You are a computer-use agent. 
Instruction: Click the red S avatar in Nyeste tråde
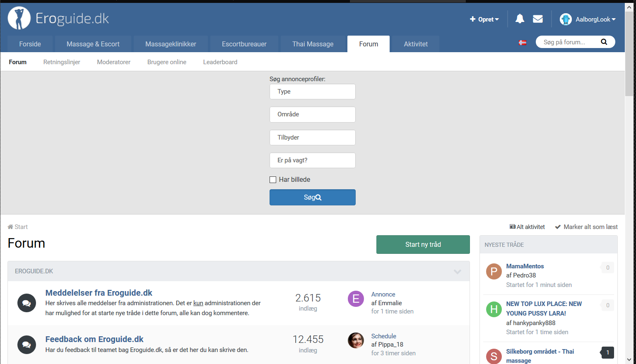tap(494, 357)
